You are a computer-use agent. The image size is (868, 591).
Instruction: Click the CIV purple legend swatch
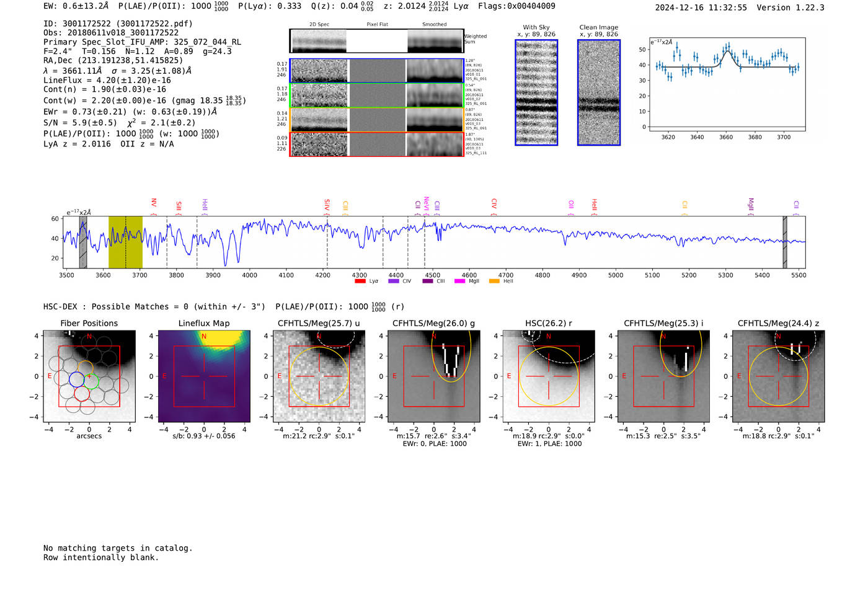[393, 282]
